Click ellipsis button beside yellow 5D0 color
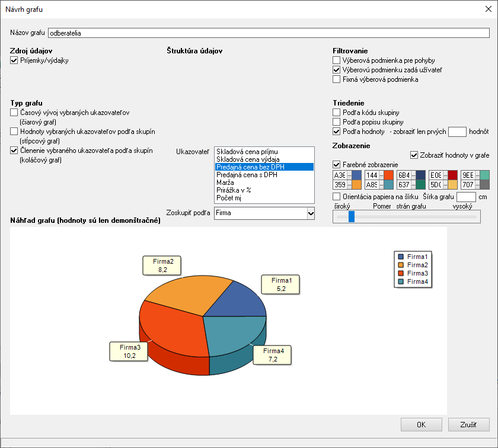 coord(445,185)
